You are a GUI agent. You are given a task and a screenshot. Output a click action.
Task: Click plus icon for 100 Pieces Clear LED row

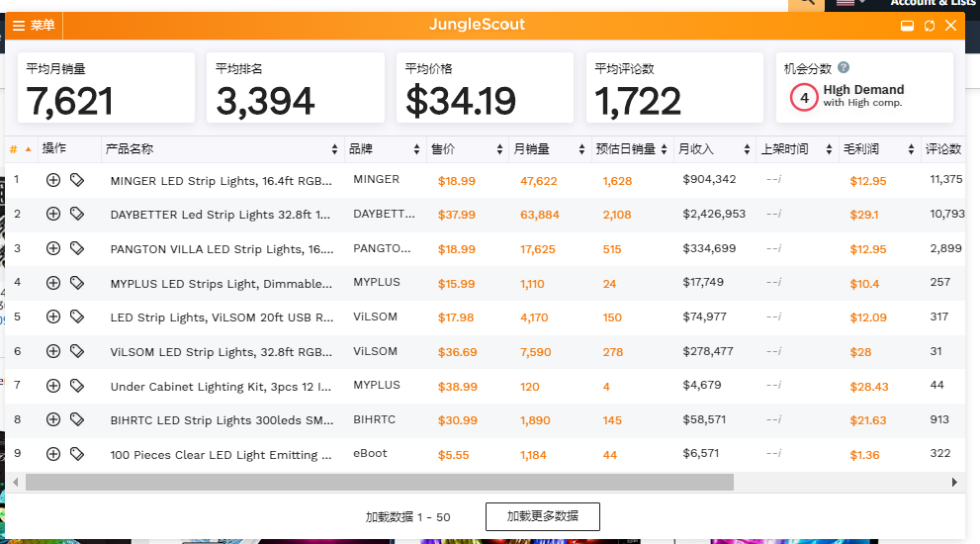point(53,454)
